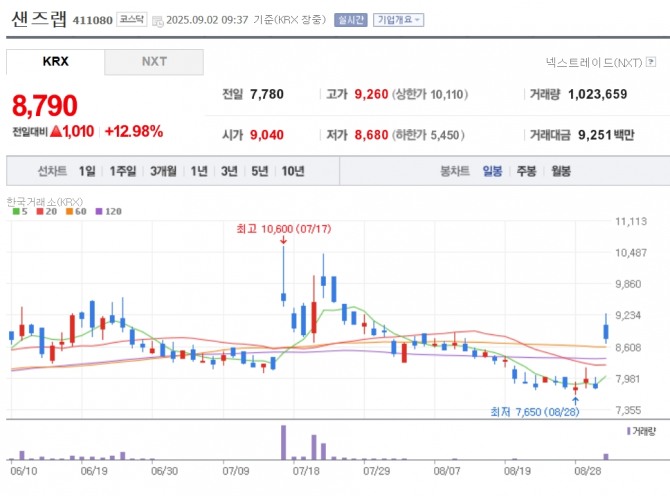Click the 상한가 10,110 text

tap(430, 94)
